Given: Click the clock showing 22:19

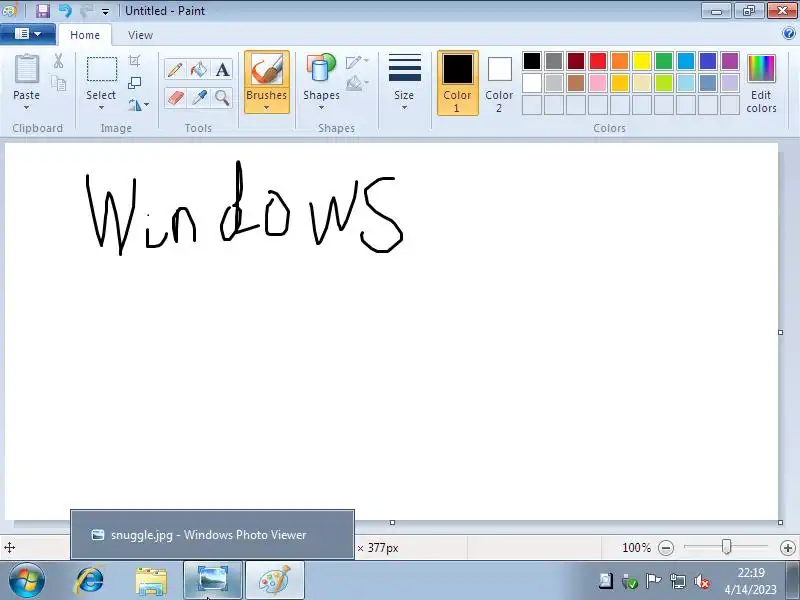Looking at the screenshot, I should coord(751,572).
